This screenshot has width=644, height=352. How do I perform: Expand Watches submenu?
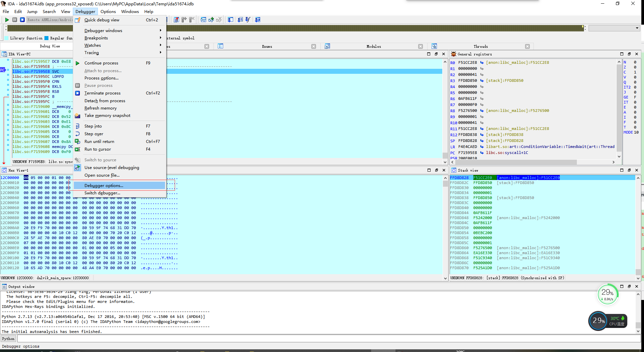[x=120, y=45]
